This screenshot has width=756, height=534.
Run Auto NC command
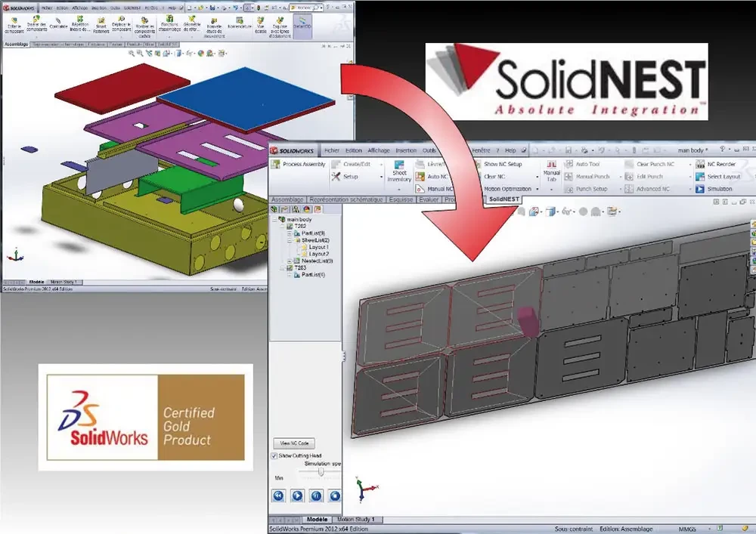click(x=432, y=177)
